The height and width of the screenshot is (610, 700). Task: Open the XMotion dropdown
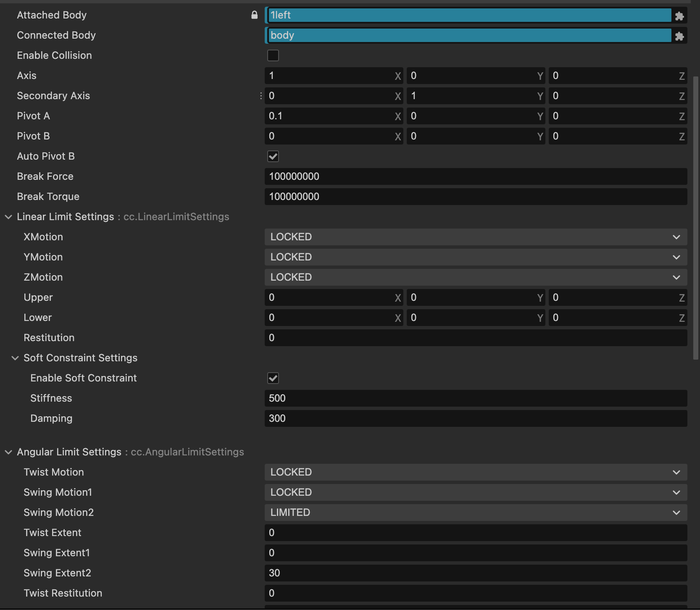[476, 237]
